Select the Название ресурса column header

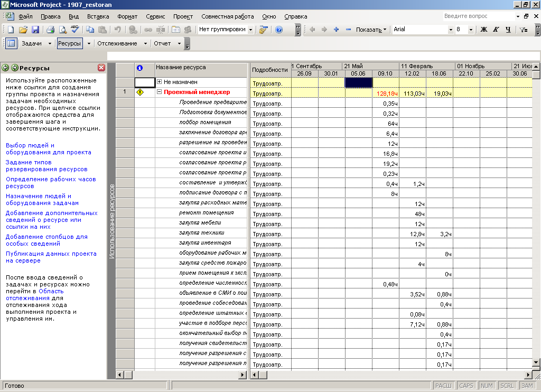point(201,70)
